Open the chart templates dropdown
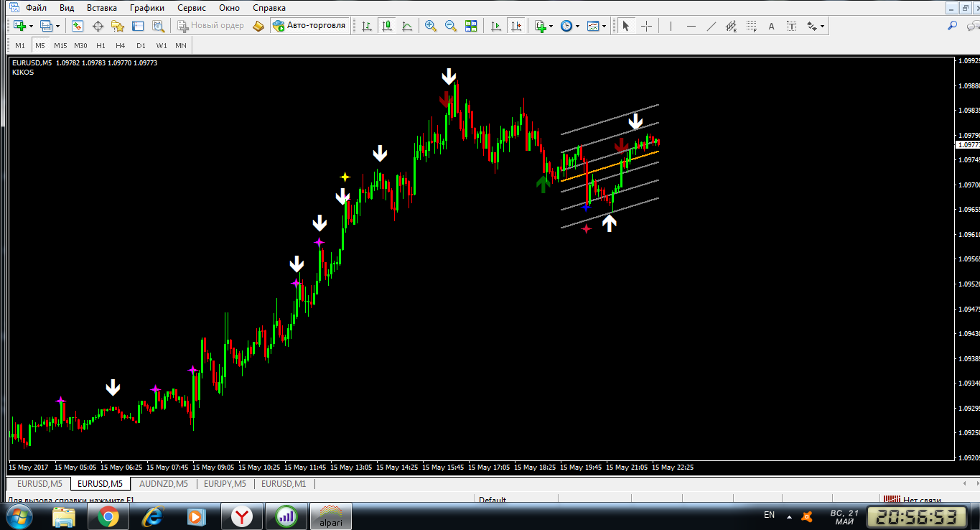The height and width of the screenshot is (530, 980). (x=604, y=26)
